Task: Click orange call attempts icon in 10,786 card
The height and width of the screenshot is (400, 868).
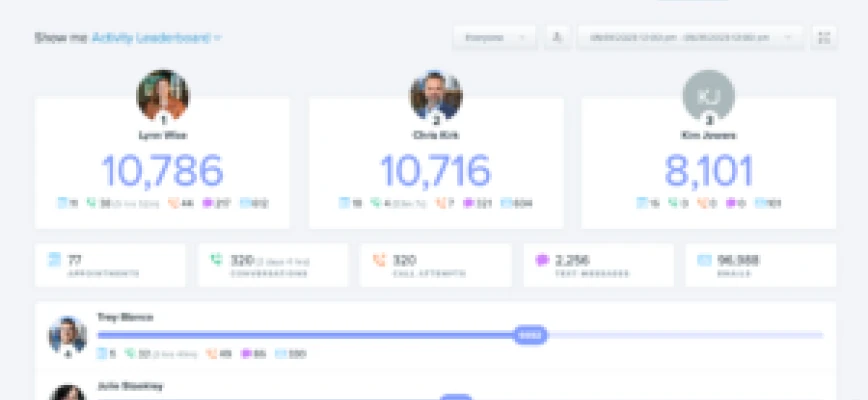Action: 173,203
